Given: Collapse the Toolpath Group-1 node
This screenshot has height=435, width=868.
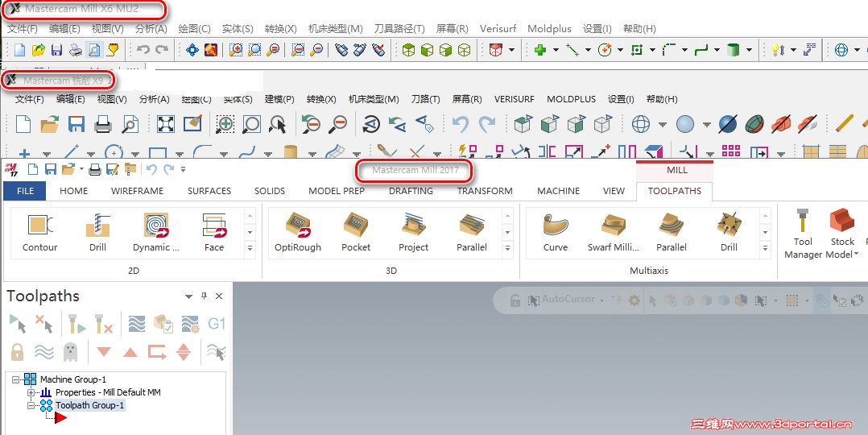Looking at the screenshot, I should [x=31, y=406].
